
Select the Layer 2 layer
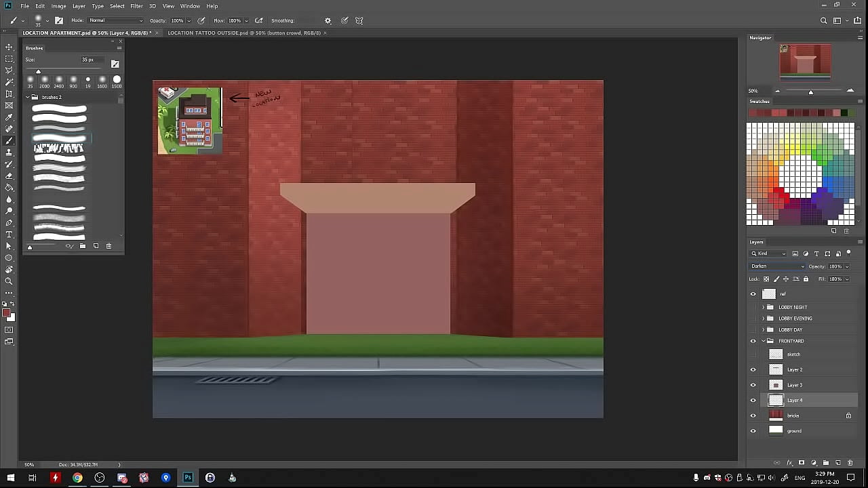pos(795,370)
